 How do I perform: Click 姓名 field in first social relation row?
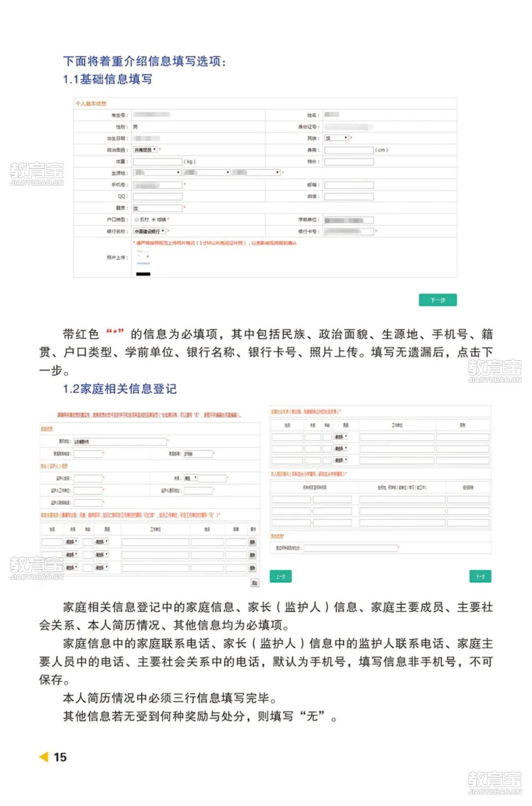click(x=287, y=437)
